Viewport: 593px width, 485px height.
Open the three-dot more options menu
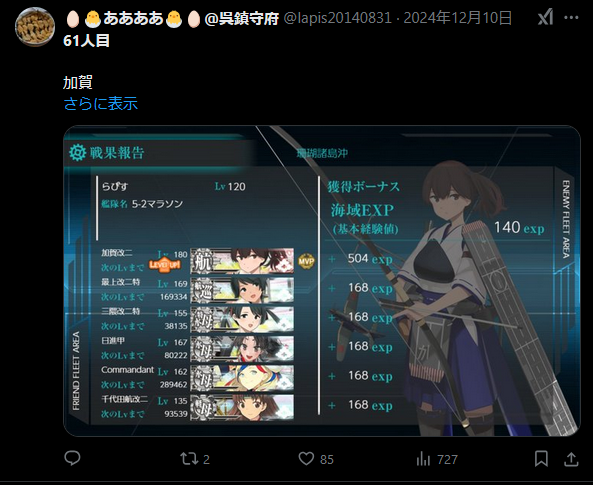tap(571, 18)
